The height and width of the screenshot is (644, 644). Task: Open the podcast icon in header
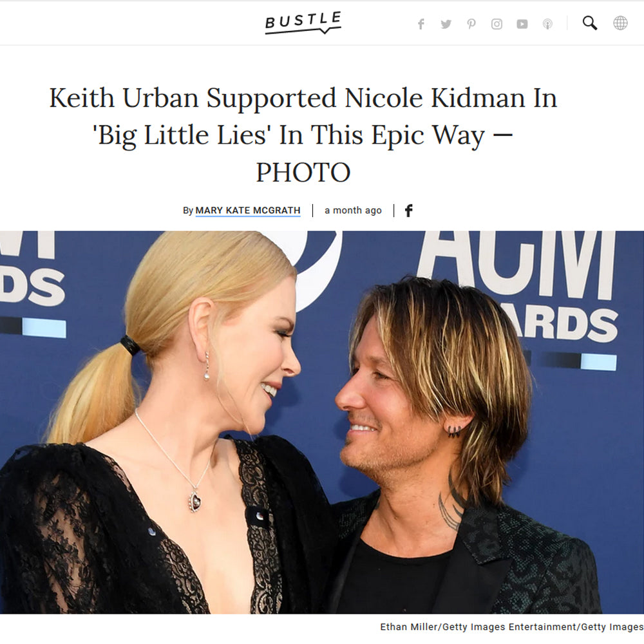(x=547, y=24)
